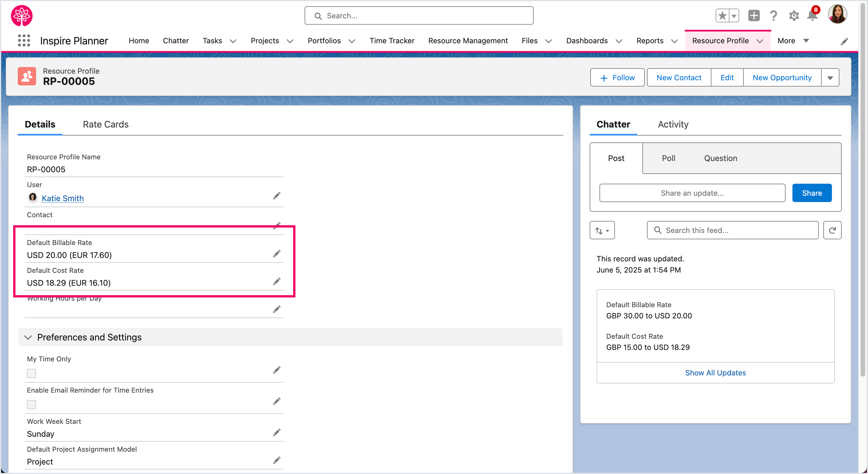The width and height of the screenshot is (868, 474).
Task: Select the Question publisher tab
Action: 720,158
